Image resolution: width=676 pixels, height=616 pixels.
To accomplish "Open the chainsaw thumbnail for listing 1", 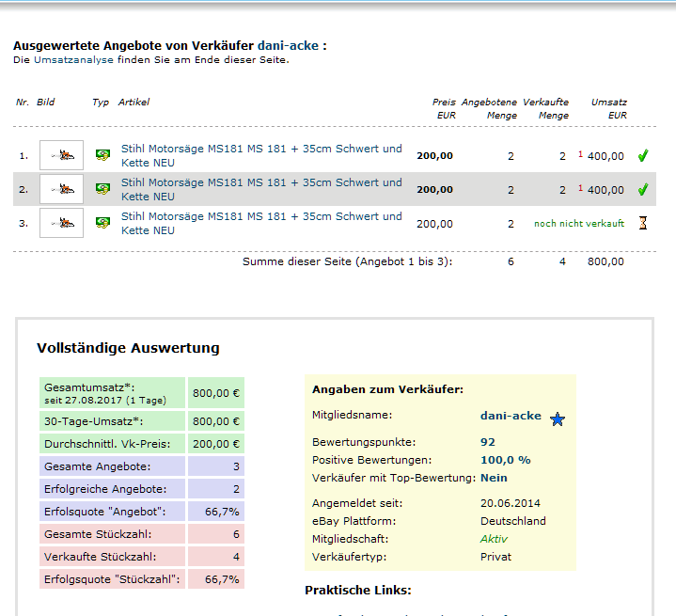I will pos(61,155).
